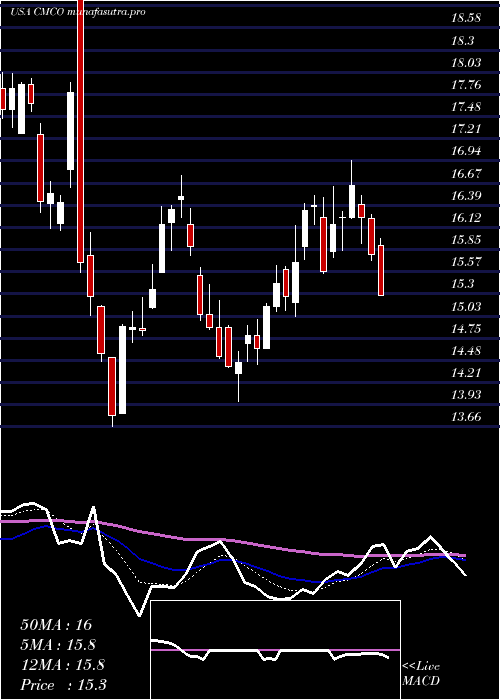Viewport: 500px width, 700px height.
Task: Click inside the Live MACD inset chart
Action: pos(275,650)
